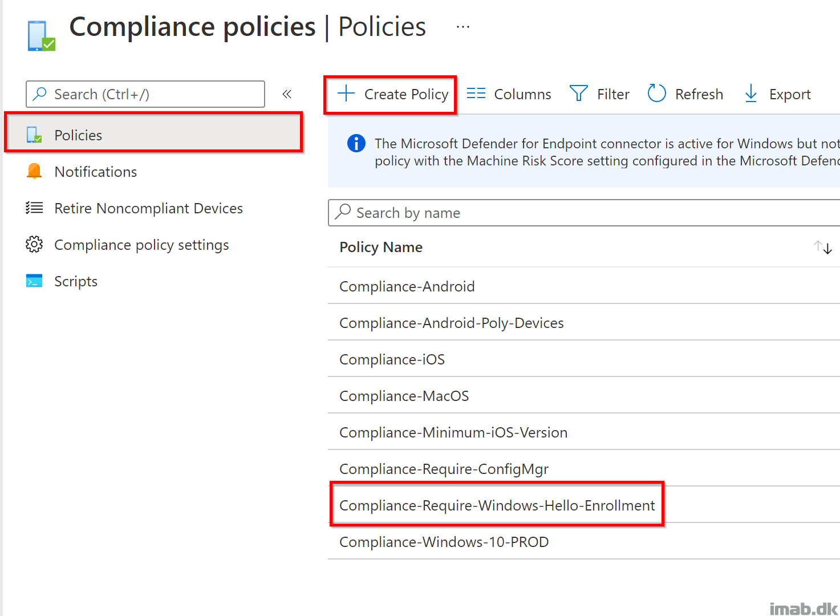
Task: Focus the Search (Ctrl+/) input field
Action: tap(145, 94)
